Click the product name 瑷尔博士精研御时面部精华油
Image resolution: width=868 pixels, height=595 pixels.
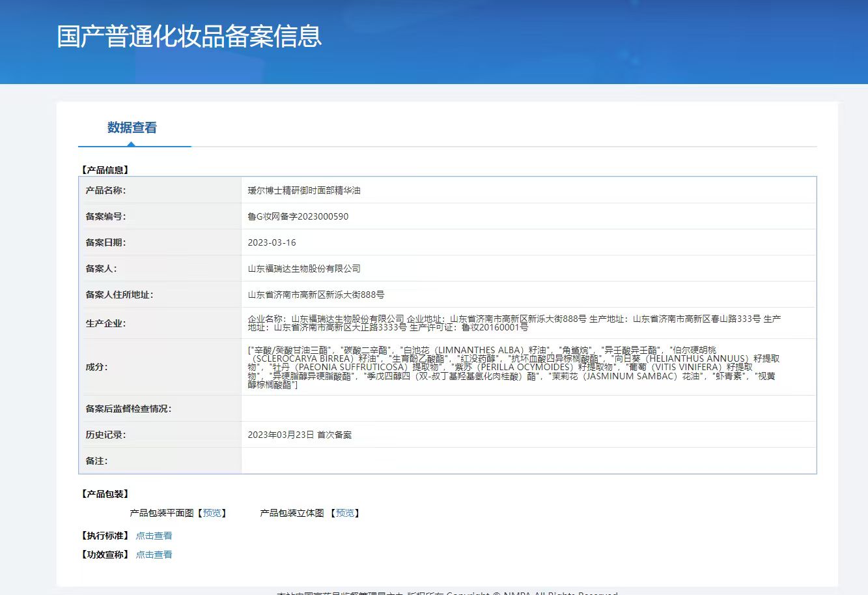(x=303, y=190)
